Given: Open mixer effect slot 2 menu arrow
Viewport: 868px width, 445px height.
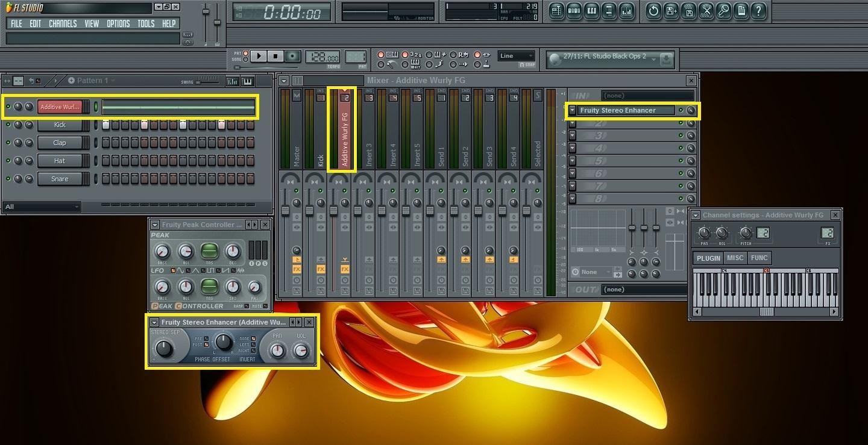Looking at the screenshot, I should pos(573,123).
